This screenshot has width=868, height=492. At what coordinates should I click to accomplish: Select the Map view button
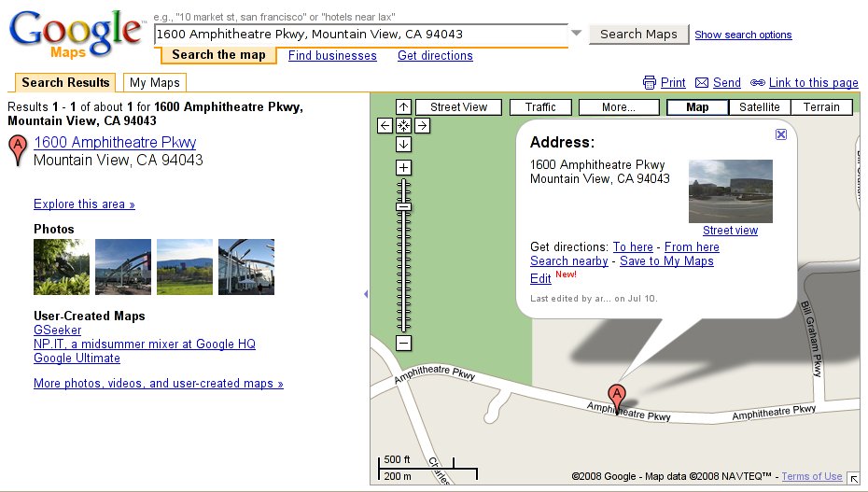tap(697, 107)
